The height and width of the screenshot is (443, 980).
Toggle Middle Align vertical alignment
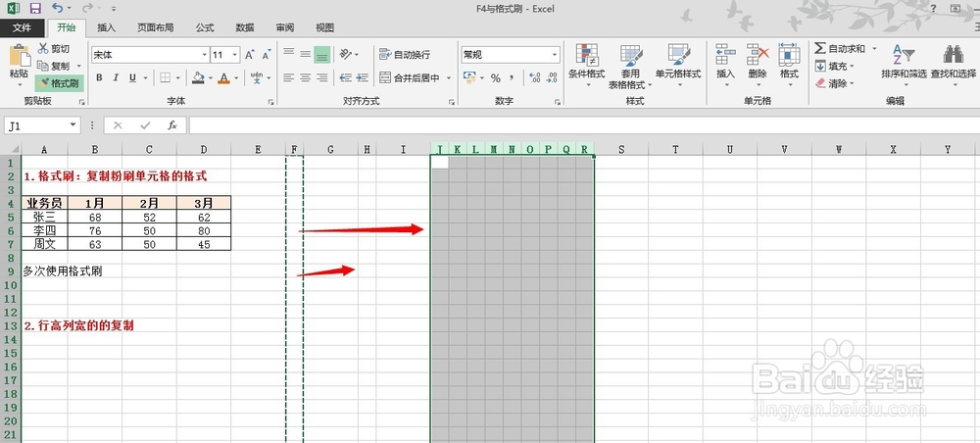305,54
